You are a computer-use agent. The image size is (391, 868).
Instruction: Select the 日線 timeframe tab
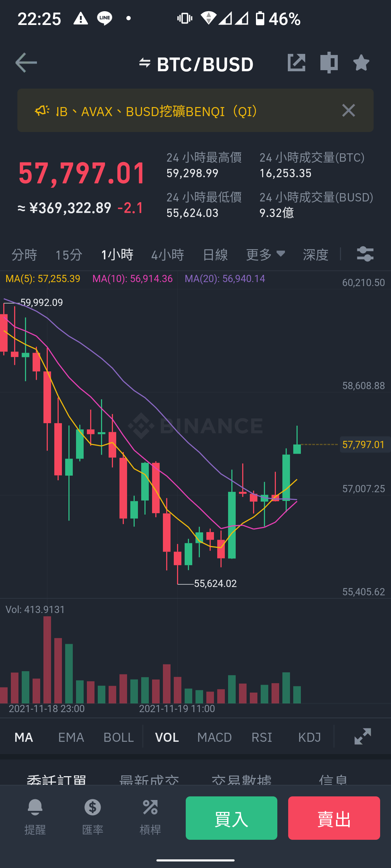(215, 255)
